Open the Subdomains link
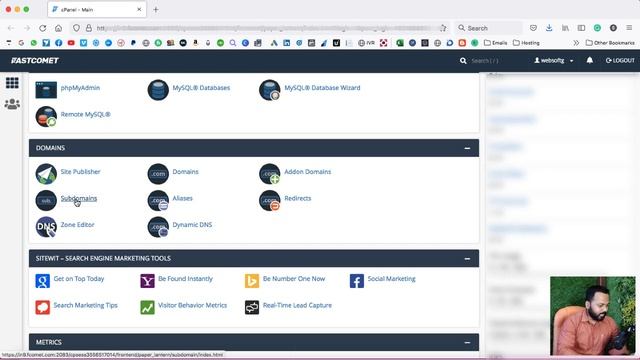This screenshot has width=640, height=360. (79, 198)
